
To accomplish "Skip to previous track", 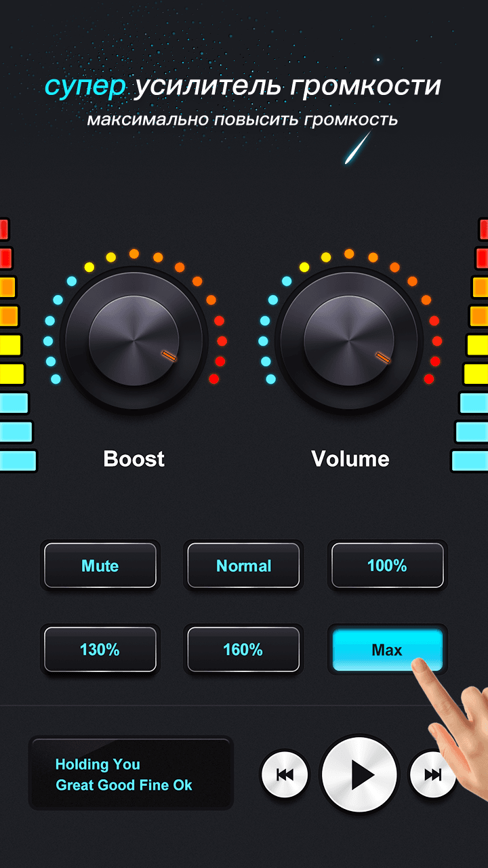I will (285, 774).
